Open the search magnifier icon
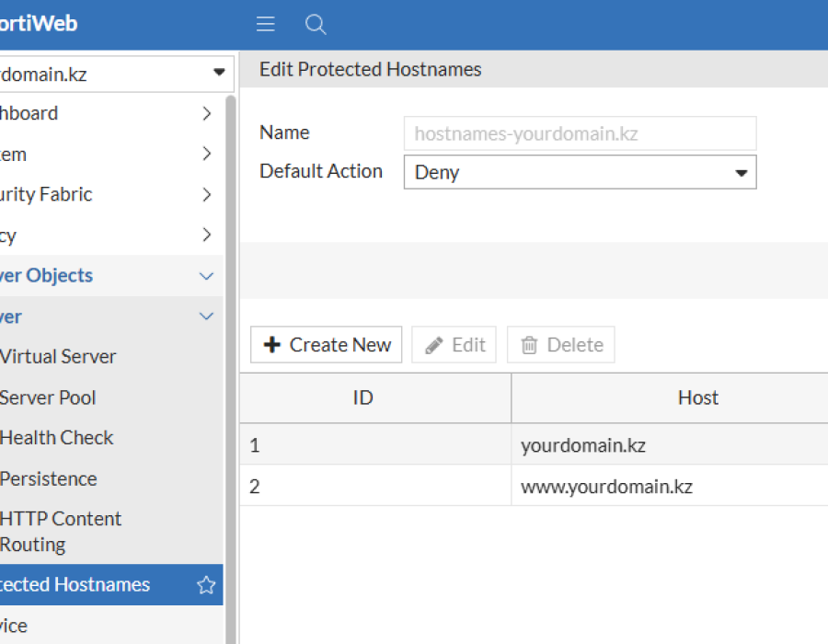 tap(316, 24)
